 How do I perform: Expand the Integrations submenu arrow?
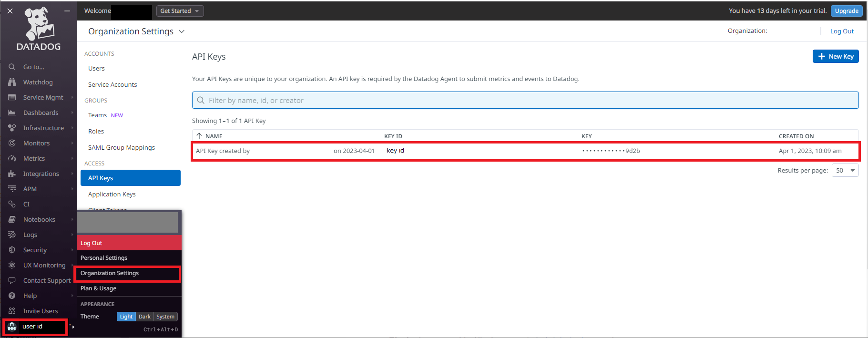click(72, 174)
